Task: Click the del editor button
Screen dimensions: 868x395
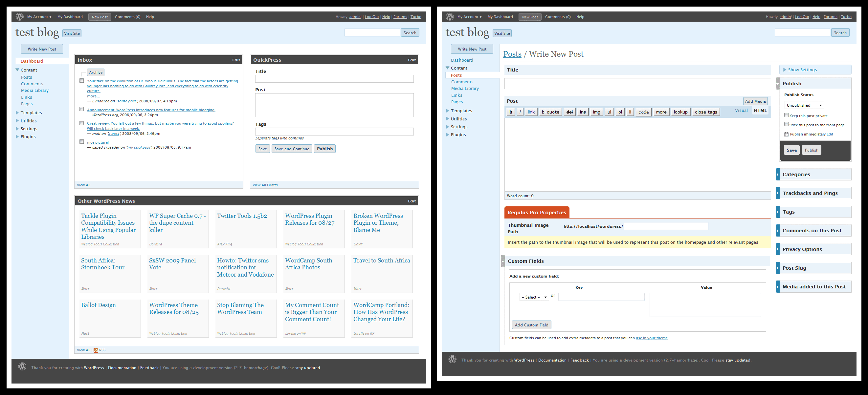Action: (569, 112)
